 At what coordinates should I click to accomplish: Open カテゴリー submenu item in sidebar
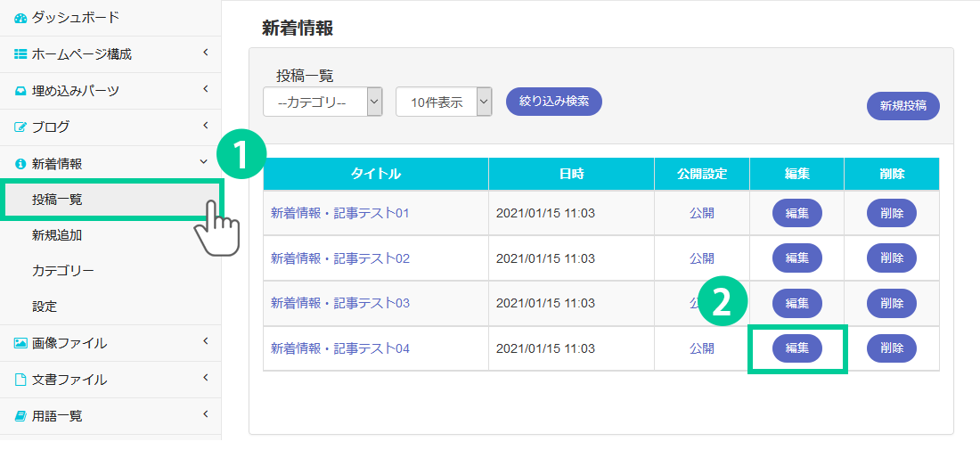[62, 271]
